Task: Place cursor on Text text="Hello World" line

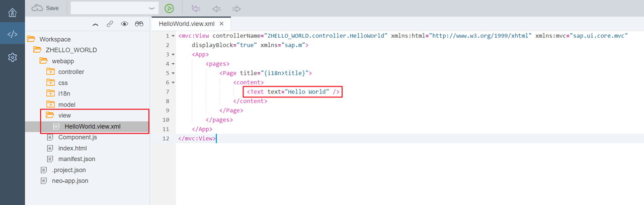Action: [x=293, y=91]
